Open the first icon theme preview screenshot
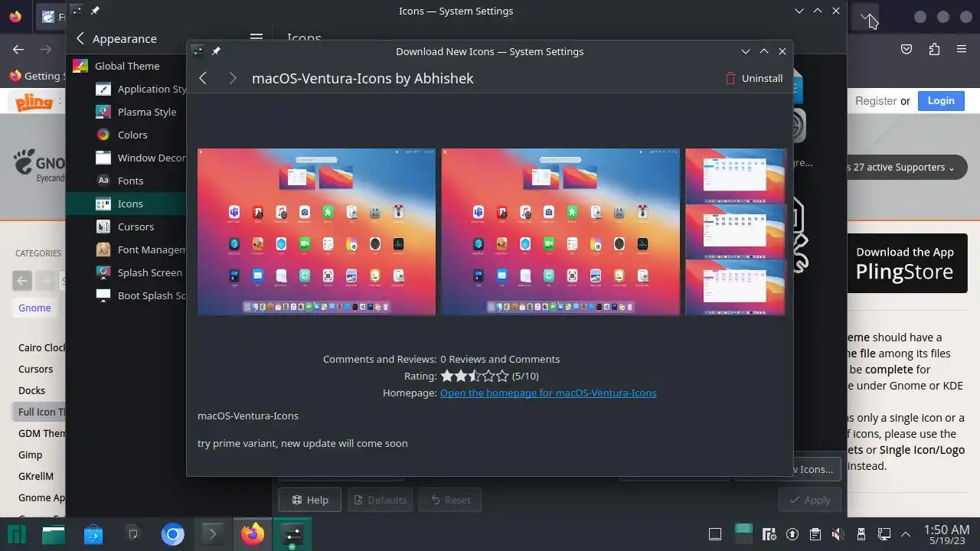The width and height of the screenshot is (980, 551). [316, 232]
